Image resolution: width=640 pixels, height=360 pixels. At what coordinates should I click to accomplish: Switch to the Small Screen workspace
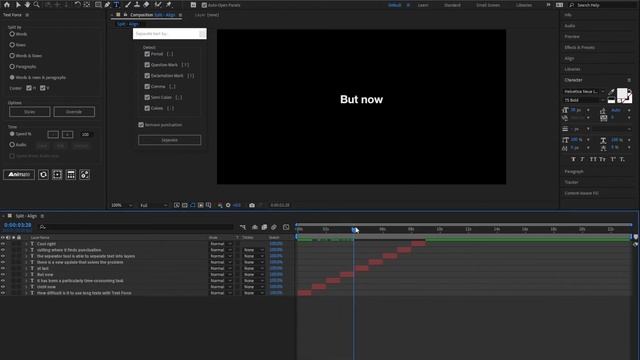click(x=488, y=5)
